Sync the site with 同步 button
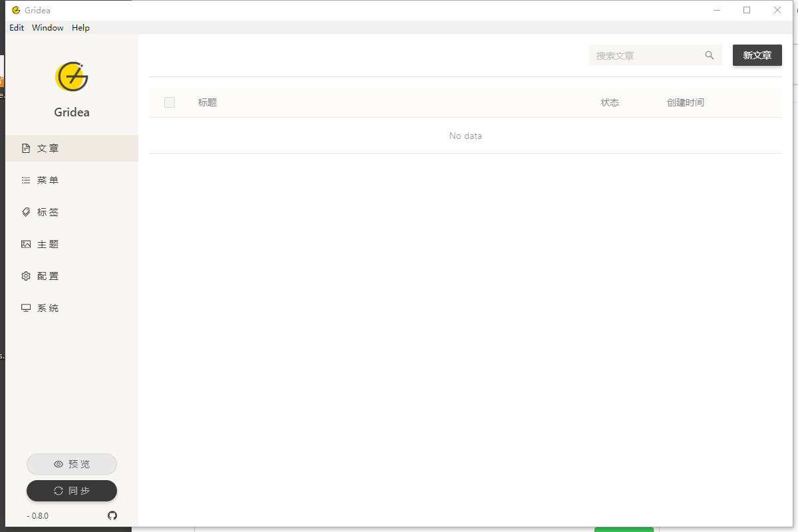This screenshot has height=532, width=798. pyautogui.click(x=71, y=491)
